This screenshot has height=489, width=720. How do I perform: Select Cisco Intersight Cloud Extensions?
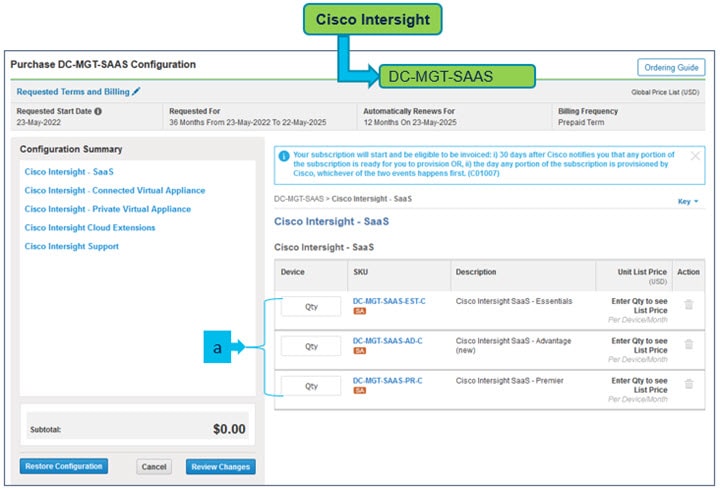90,228
